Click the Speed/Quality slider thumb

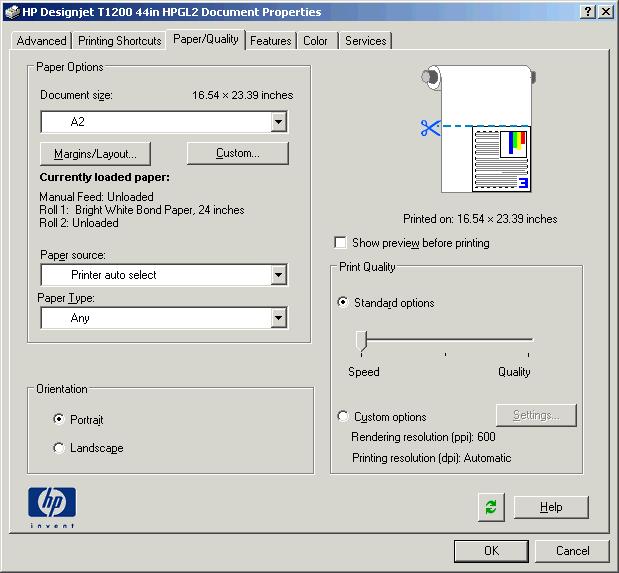tap(362, 341)
